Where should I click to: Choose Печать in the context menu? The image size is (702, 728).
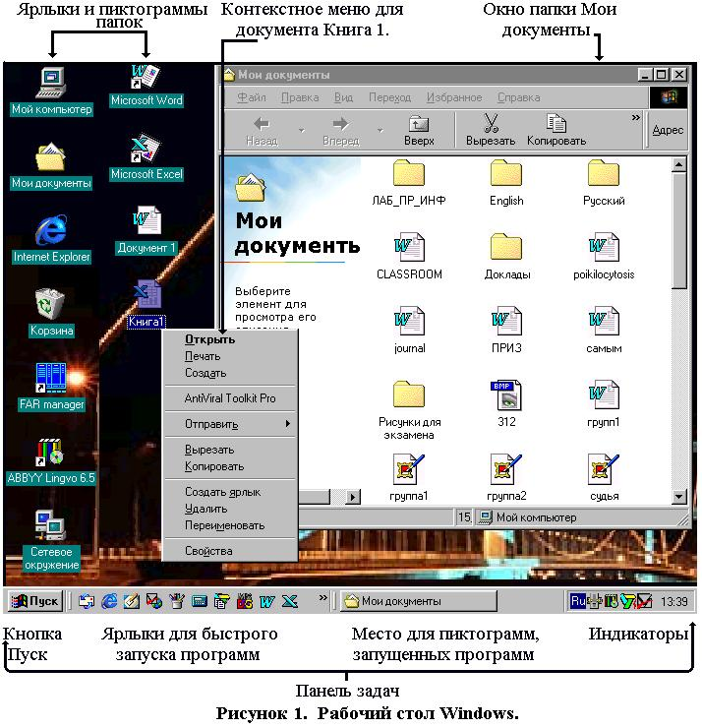[x=230, y=356]
